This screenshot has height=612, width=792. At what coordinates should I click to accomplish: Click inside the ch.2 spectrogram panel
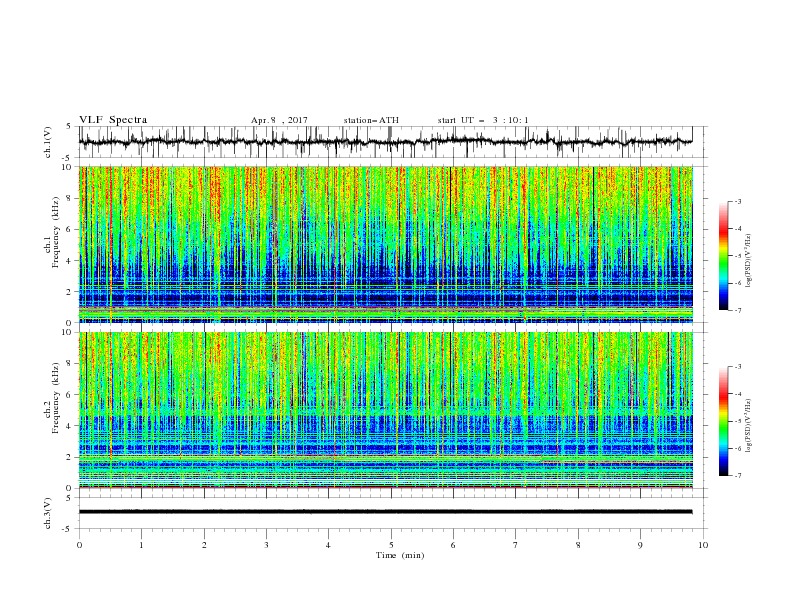coord(386,410)
